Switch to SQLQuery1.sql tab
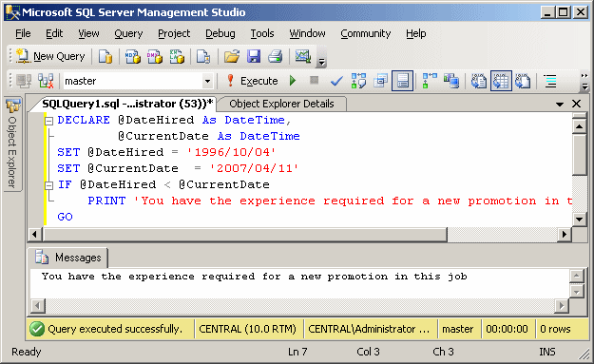Viewport: 594px width, 364px height. (x=127, y=104)
